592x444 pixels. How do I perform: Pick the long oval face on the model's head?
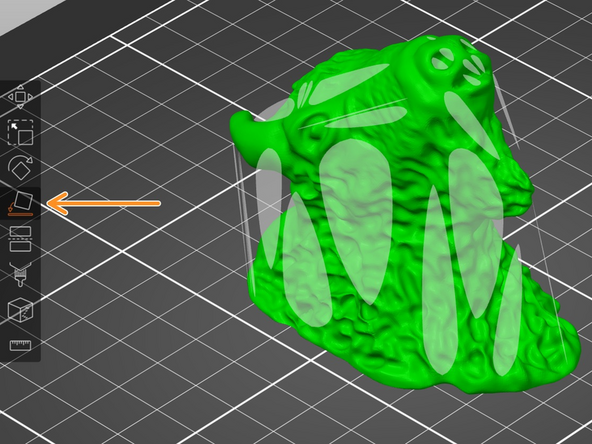tap(349, 84)
